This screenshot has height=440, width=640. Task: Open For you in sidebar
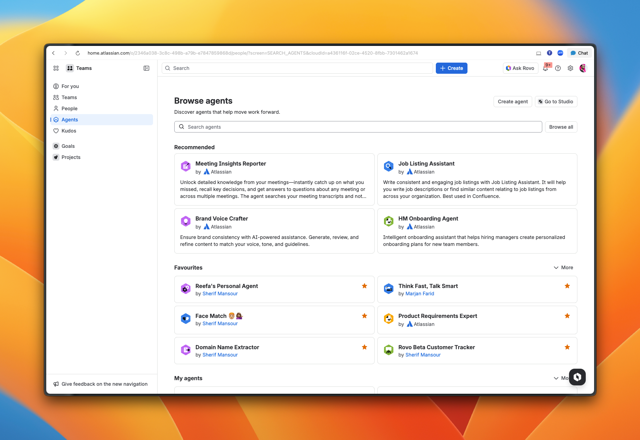tap(101, 86)
